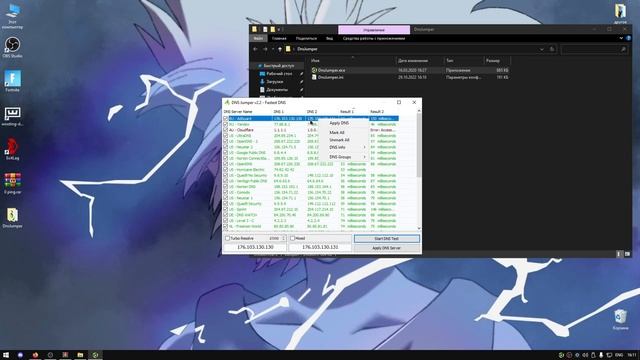
Task: Click the microphone icon in system tray
Action: pos(601,355)
